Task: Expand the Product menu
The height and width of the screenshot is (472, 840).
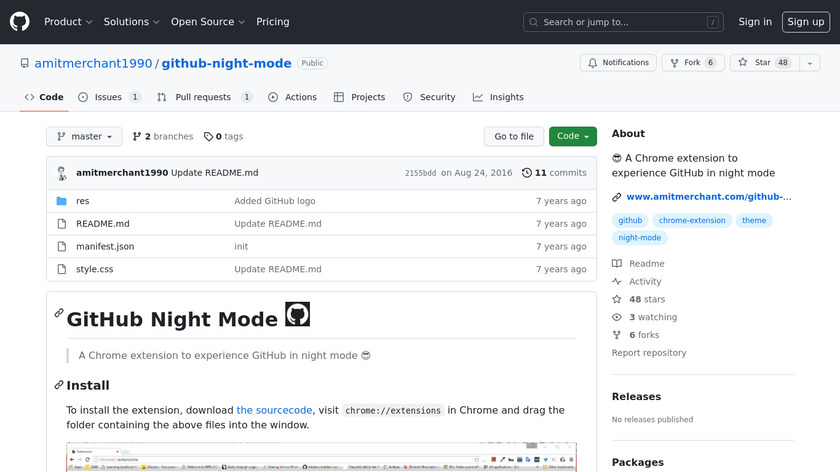Action: pyautogui.click(x=68, y=22)
